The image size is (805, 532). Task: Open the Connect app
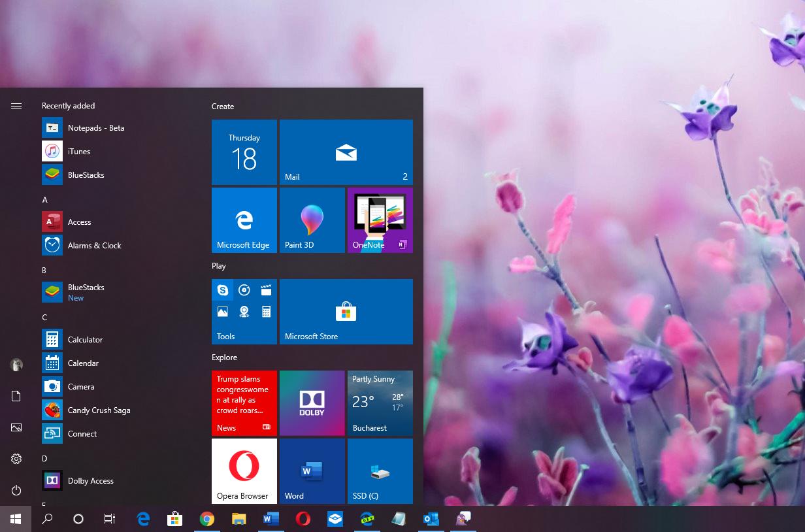(118, 434)
